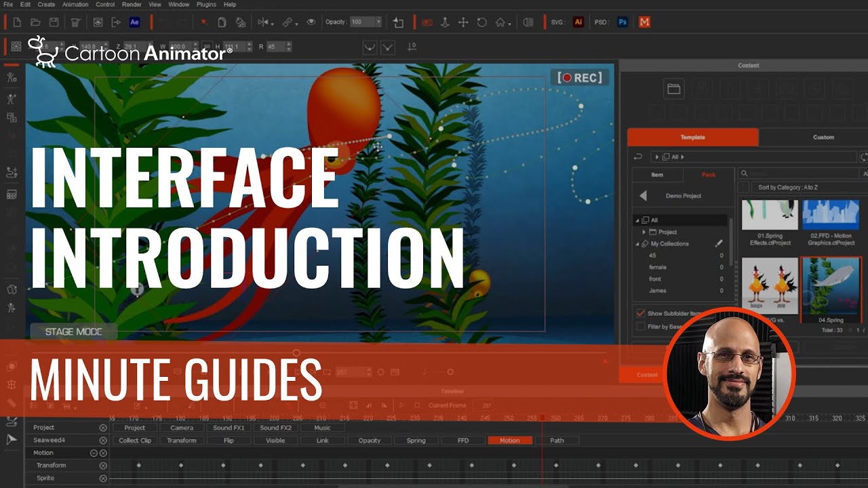Switch to the Custom content tab

click(823, 138)
